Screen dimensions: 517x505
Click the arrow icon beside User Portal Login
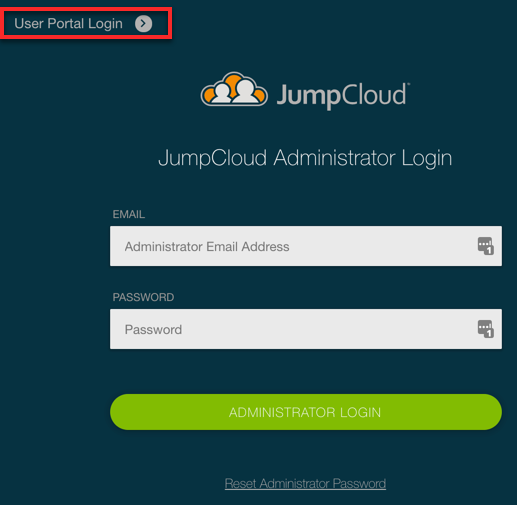tap(144, 24)
